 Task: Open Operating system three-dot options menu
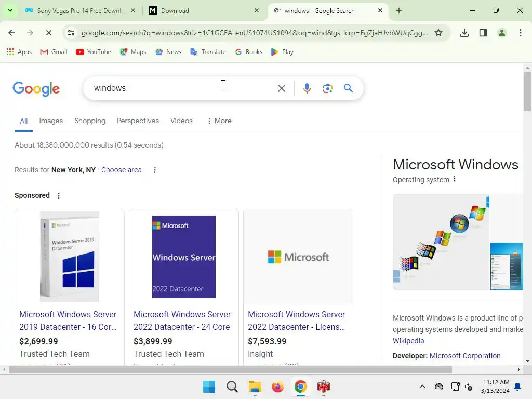click(x=455, y=179)
